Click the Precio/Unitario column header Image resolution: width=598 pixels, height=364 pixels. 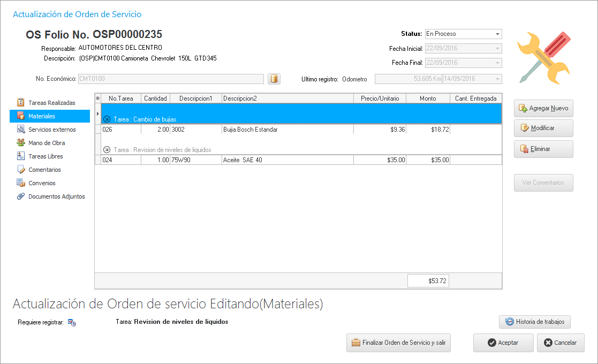click(x=380, y=98)
